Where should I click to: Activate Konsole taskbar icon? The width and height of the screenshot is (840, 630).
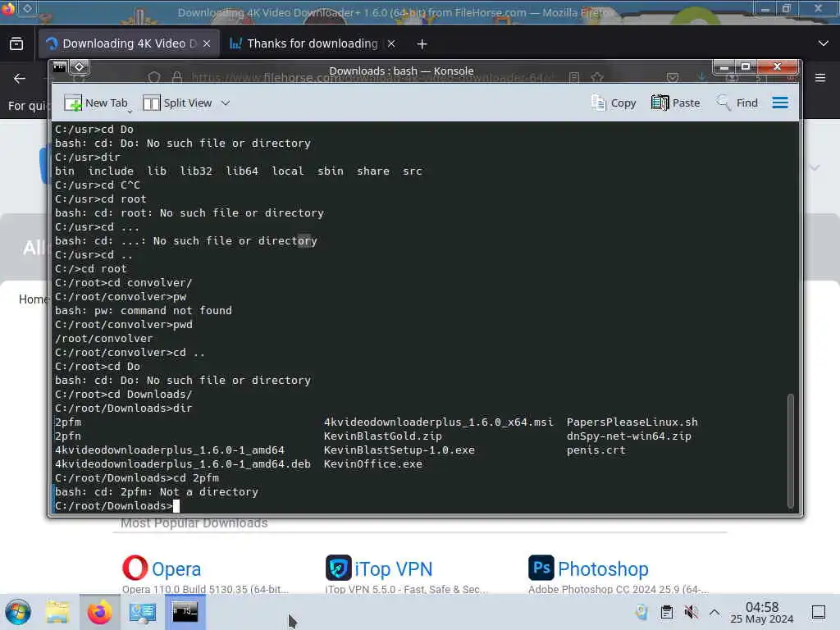[185, 611]
